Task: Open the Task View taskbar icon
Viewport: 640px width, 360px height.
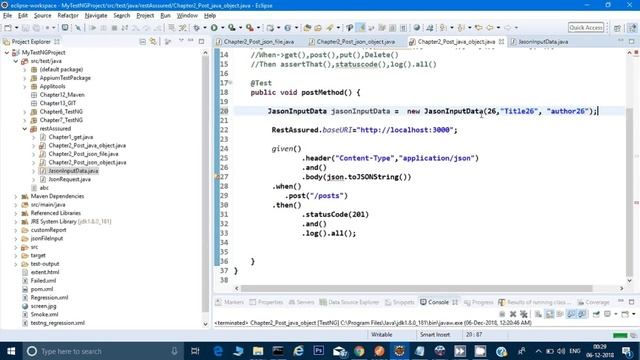Action: [x=195, y=351]
